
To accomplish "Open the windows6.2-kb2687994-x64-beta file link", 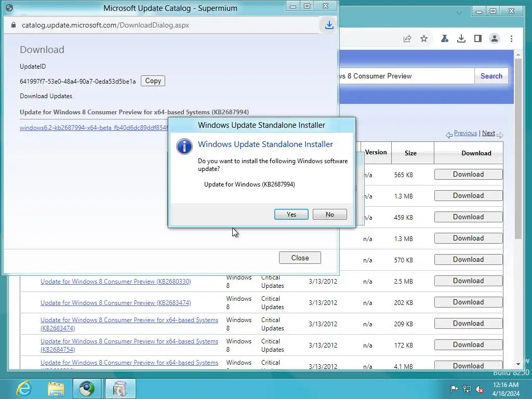I will [94, 128].
